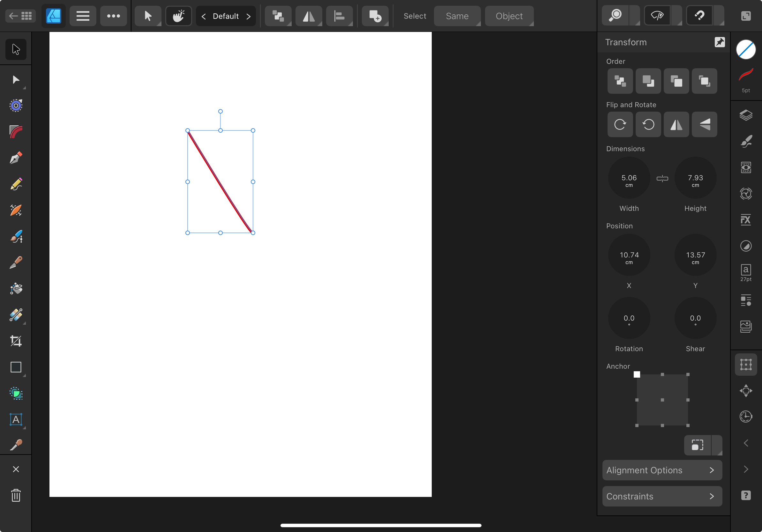Click the Designer Persona icon

tap(53, 16)
